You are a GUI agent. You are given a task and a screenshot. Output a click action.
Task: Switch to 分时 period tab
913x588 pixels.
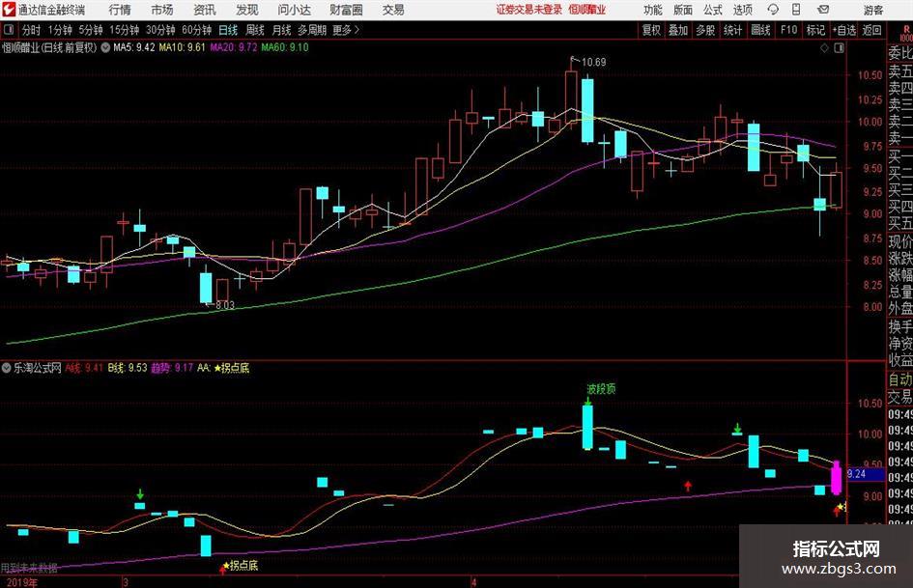coord(31,30)
